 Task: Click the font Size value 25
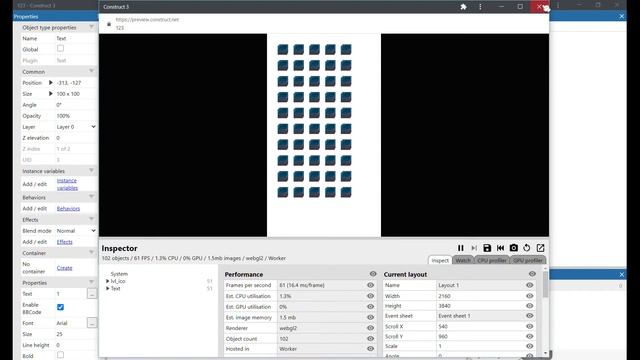pyautogui.click(x=76, y=334)
